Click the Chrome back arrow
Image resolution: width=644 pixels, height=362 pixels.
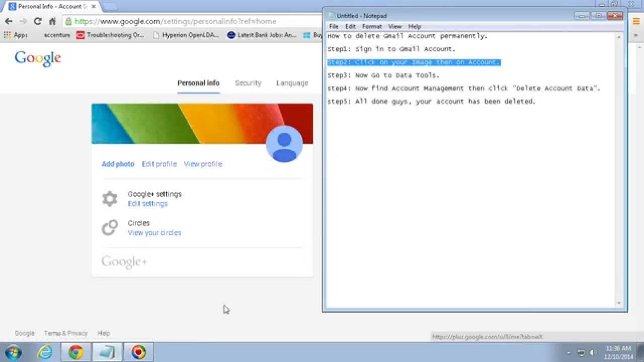pos(9,21)
